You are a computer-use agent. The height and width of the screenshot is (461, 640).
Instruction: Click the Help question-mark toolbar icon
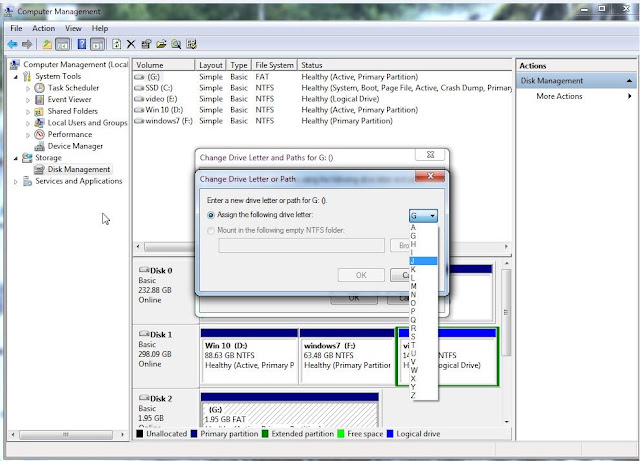click(82, 44)
